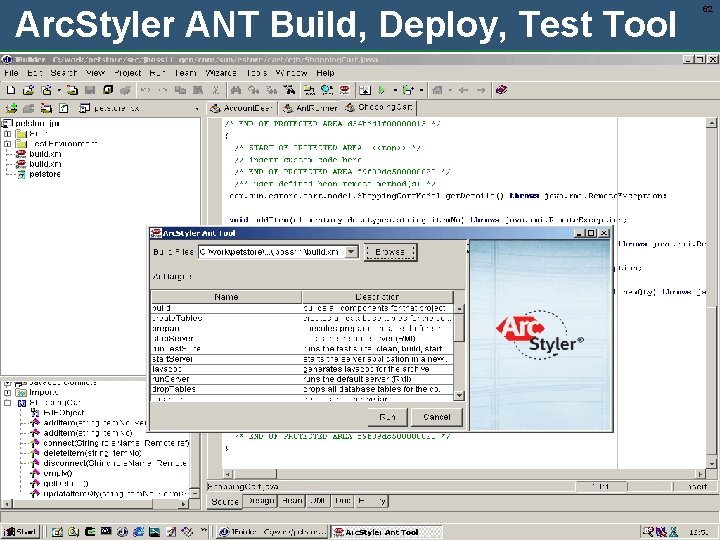Click the green Run project arrow icon
The width and height of the screenshot is (720, 540).
[x=382, y=90]
